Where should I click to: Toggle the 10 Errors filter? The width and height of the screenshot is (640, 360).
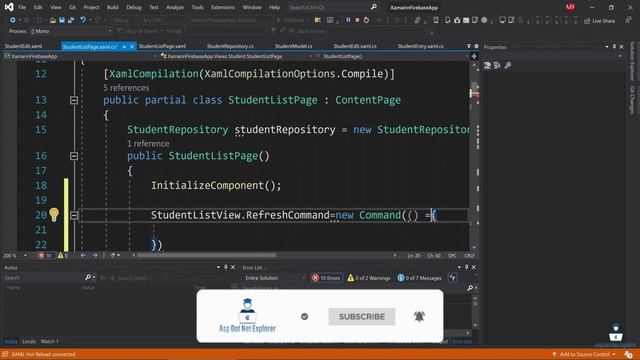click(x=326, y=278)
